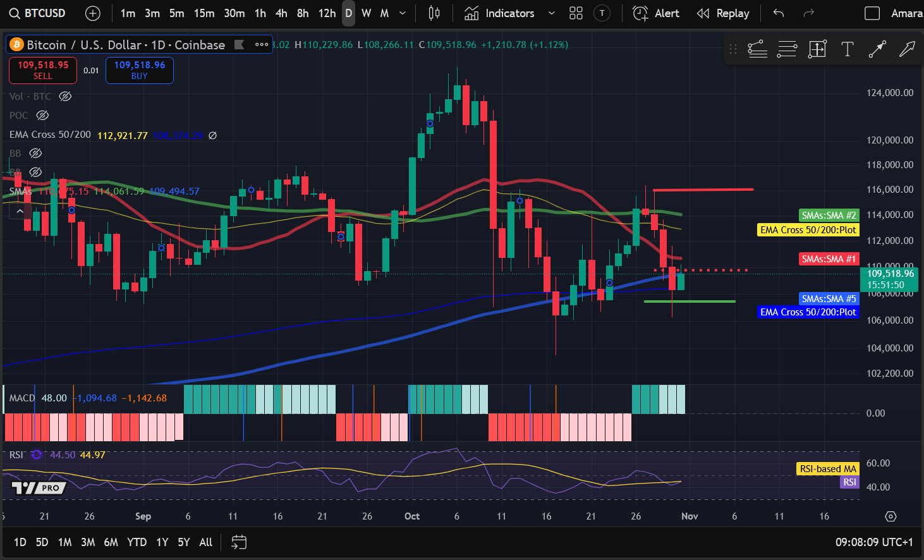Open symbol search with magnifier icon
The image size is (924, 560).
14,13
